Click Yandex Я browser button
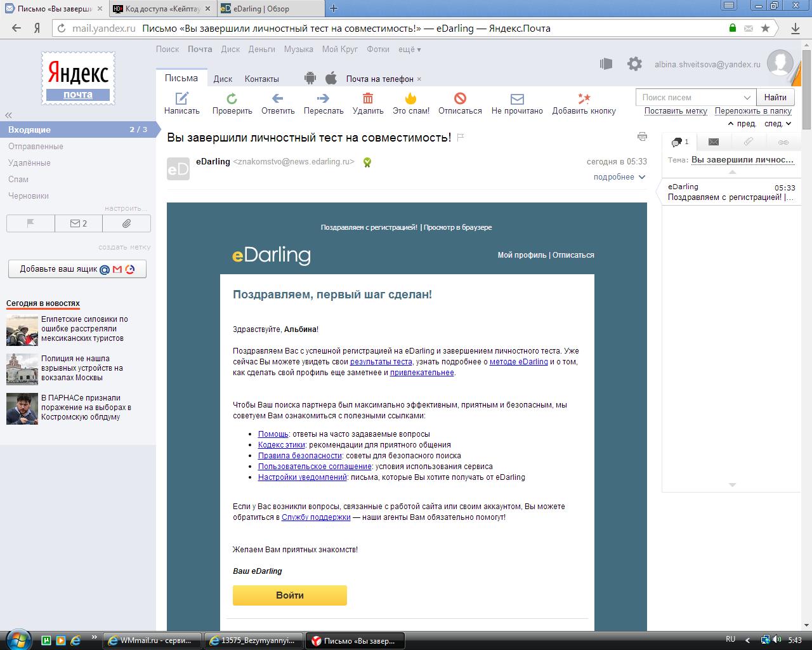 pyautogui.click(x=37, y=28)
